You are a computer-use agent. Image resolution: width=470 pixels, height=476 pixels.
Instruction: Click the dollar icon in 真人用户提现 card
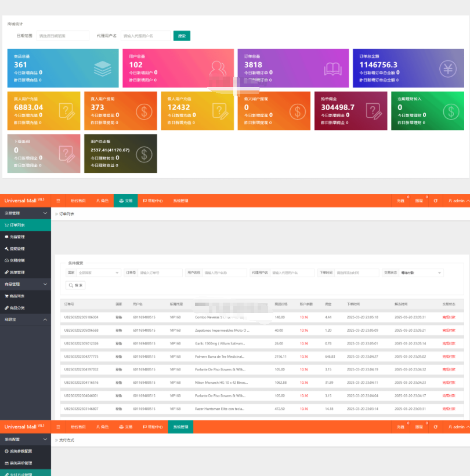pyautogui.click(x=143, y=111)
